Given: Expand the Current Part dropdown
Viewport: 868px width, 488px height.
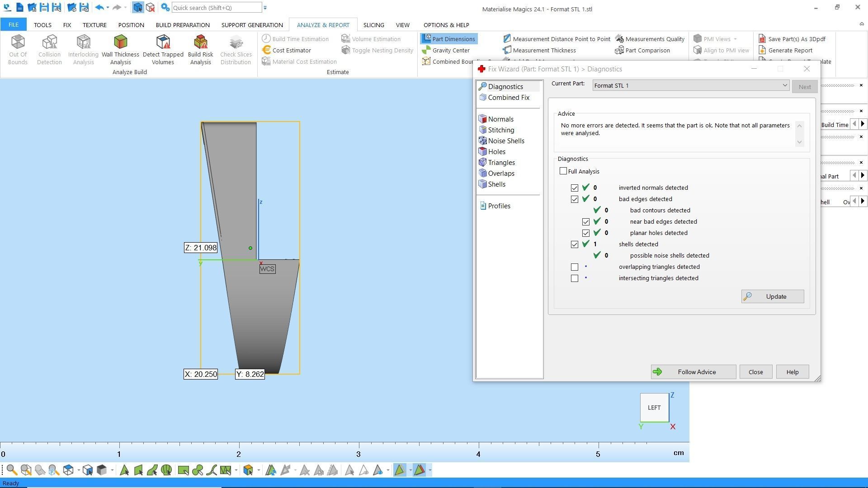Looking at the screenshot, I should [784, 85].
